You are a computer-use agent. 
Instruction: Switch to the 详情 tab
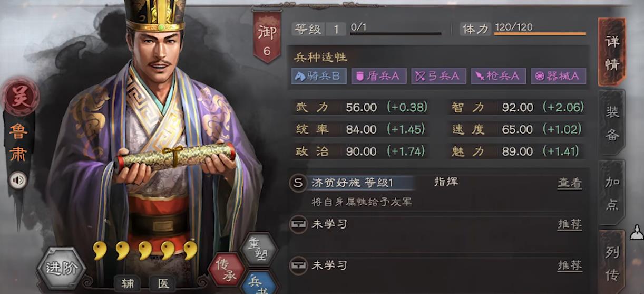[612, 53]
